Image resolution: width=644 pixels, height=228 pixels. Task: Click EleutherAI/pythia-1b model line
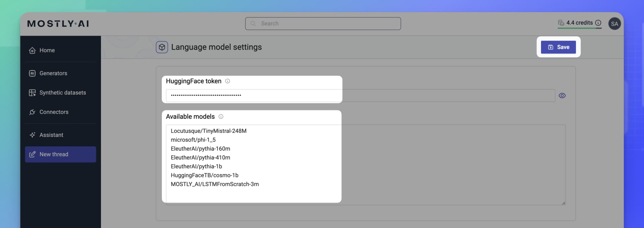[196, 166]
